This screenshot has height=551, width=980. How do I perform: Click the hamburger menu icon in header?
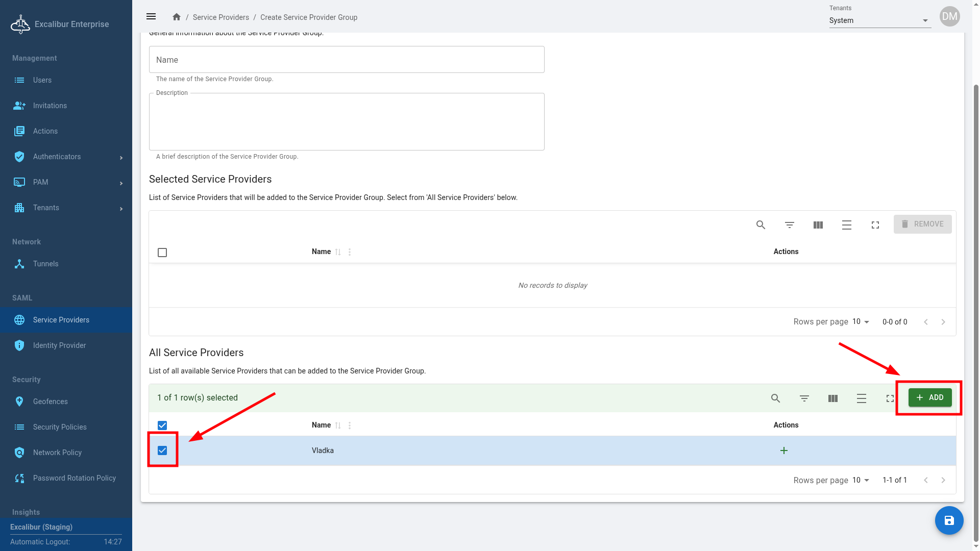click(151, 17)
